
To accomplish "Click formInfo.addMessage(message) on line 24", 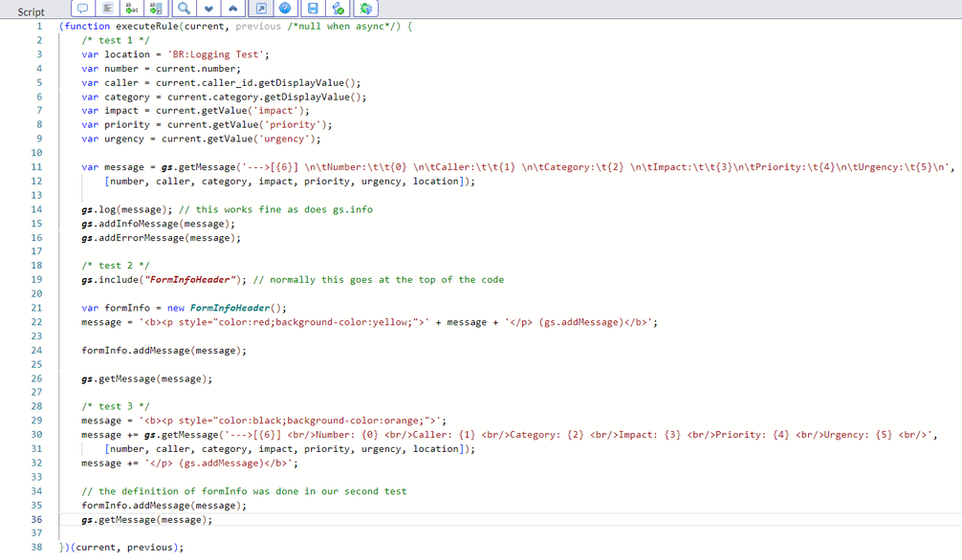I will pos(164,350).
